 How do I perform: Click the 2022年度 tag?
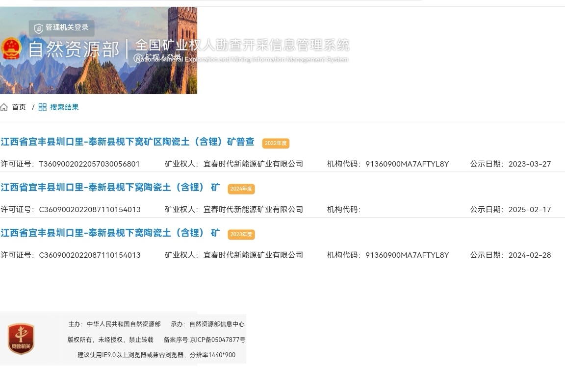[x=276, y=143]
